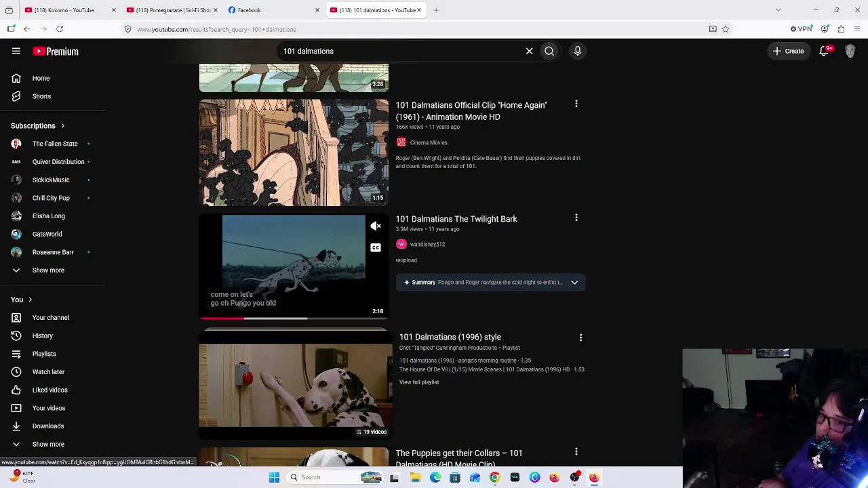Start voice search with the microphone
The height and width of the screenshot is (488, 868).
(x=578, y=51)
